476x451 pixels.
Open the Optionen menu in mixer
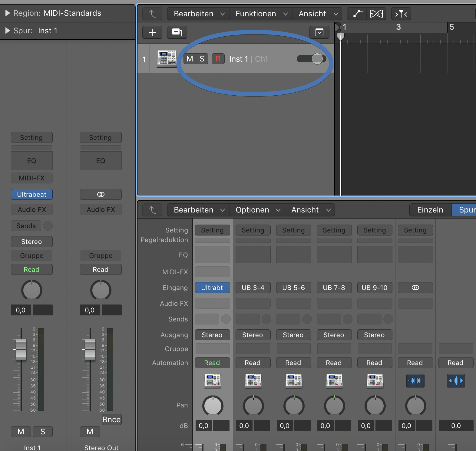tap(257, 210)
